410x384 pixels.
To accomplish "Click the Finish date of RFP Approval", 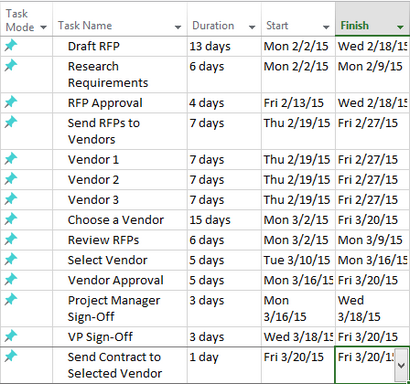I will click(x=372, y=103).
